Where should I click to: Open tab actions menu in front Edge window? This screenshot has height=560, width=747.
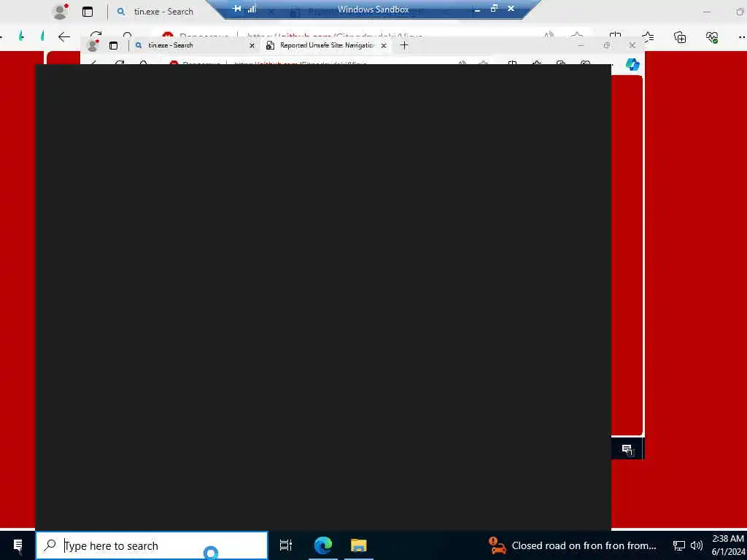[113, 45]
